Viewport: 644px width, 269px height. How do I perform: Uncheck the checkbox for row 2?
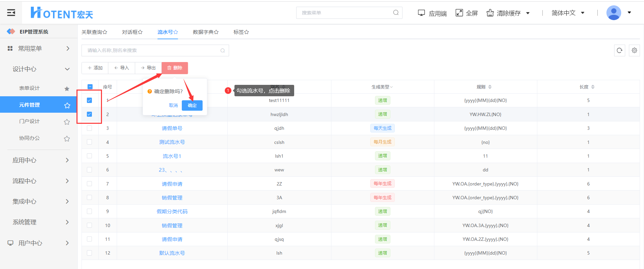(89, 114)
